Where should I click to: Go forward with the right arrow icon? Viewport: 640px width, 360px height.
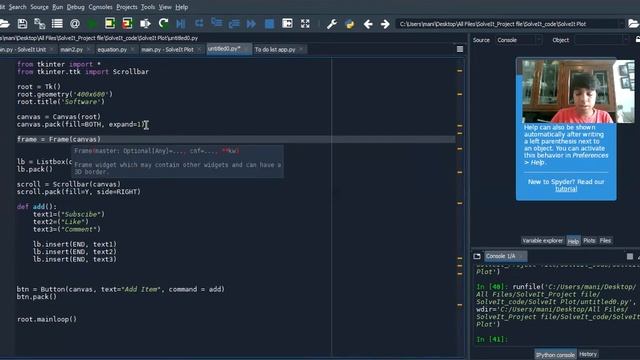385,24
